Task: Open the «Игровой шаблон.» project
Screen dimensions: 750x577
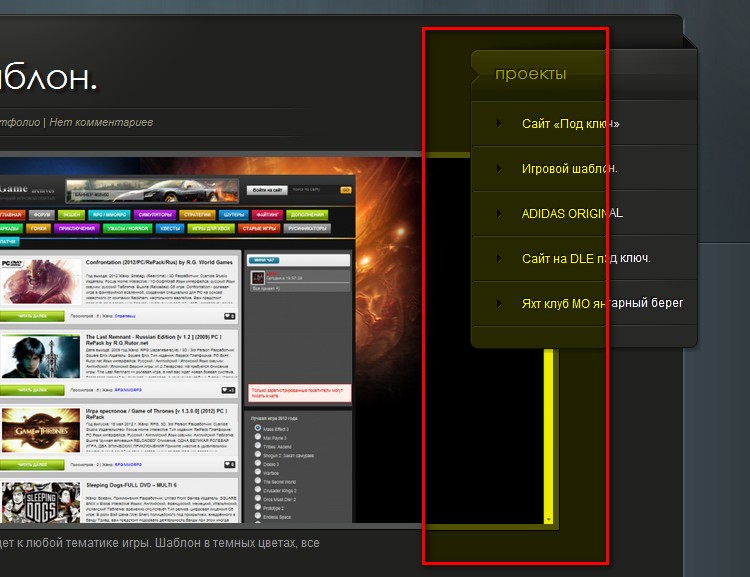Action: click(569, 169)
